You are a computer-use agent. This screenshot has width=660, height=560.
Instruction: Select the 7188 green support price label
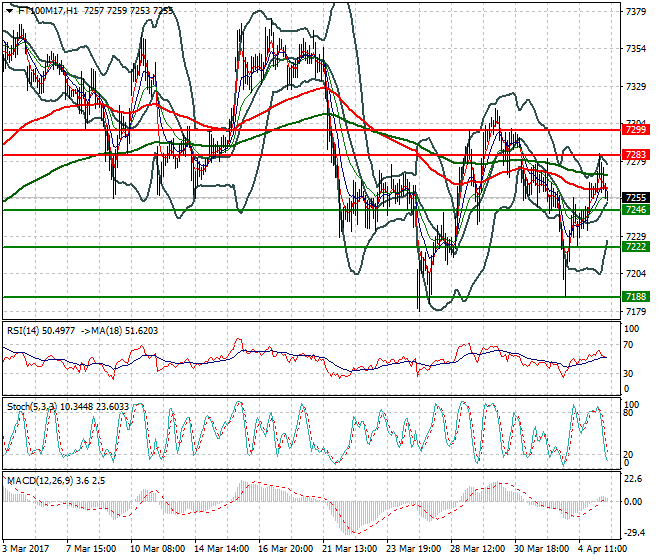(x=636, y=297)
